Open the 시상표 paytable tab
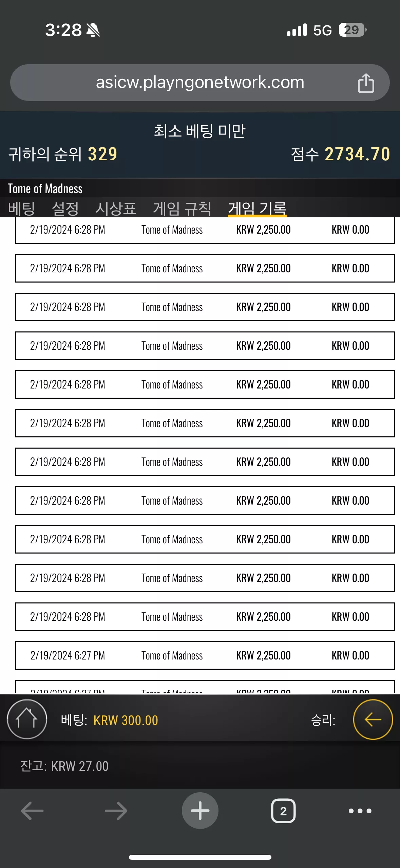Screen dimensions: 400x868 [116, 208]
